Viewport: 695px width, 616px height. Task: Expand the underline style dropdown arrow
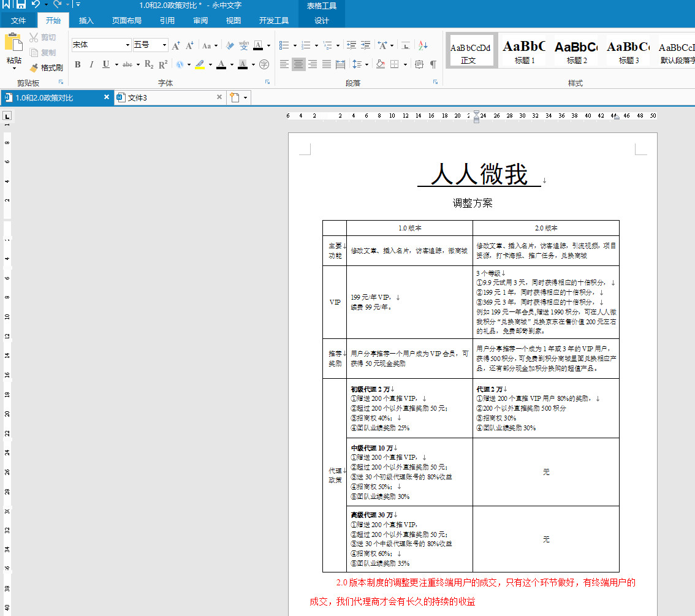(116, 65)
